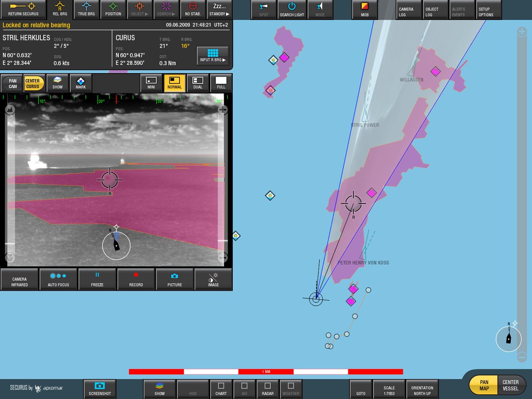Click the SCREENSHOT button
532x399 pixels.
point(100,389)
